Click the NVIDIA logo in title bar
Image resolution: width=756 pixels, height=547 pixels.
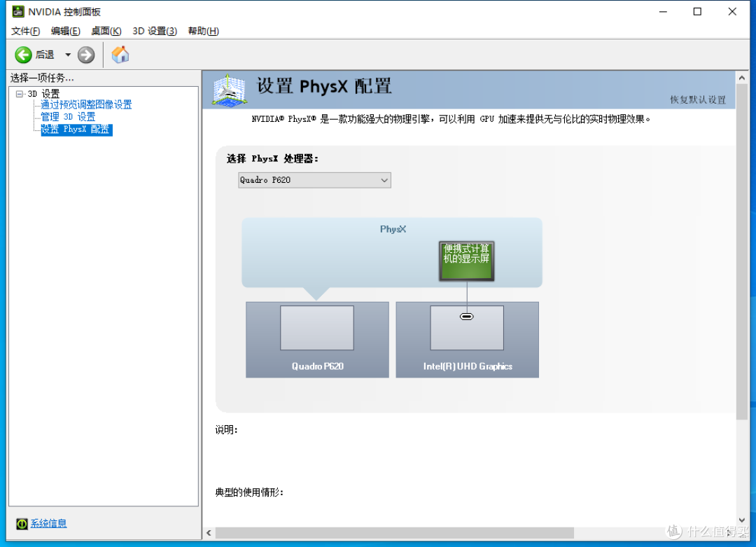point(17,12)
